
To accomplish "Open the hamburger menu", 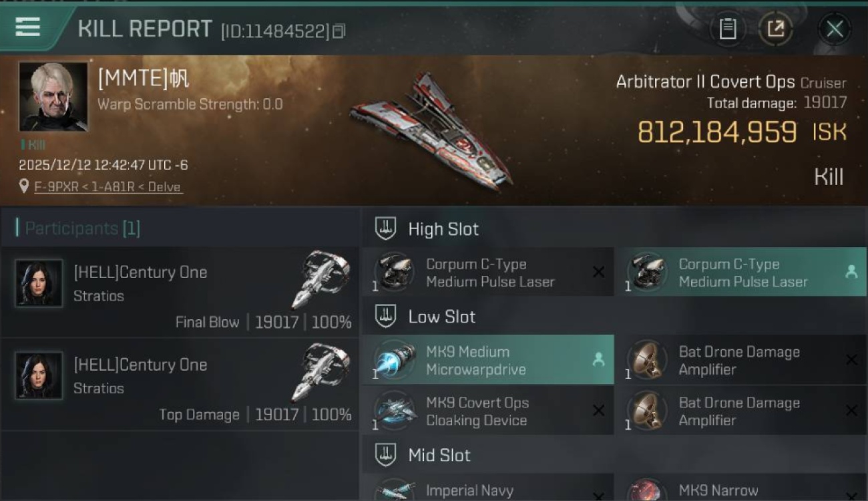I will click(27, 27).
